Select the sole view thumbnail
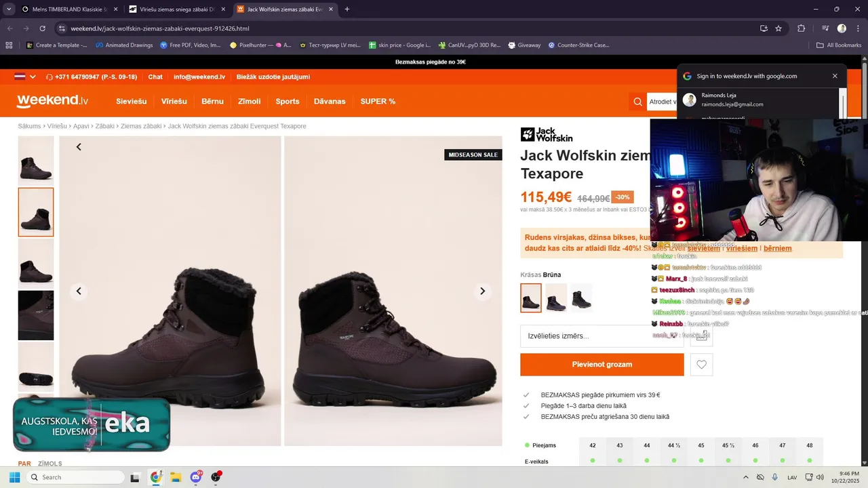This screenshot has width=868, height=488. pos(36,367)
